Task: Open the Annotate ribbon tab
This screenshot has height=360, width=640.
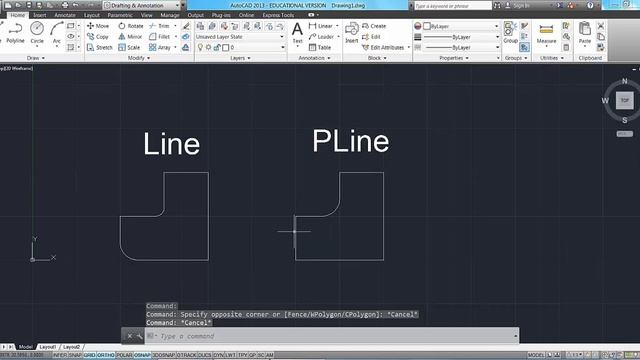Action: click(x=65, y=15)
